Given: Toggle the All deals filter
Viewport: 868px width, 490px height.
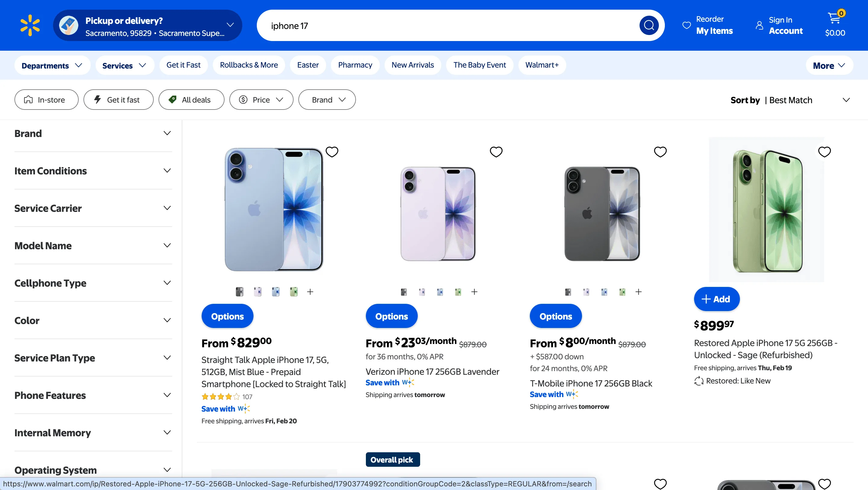Looking at the screenshot, I should (x=191, y=100).
